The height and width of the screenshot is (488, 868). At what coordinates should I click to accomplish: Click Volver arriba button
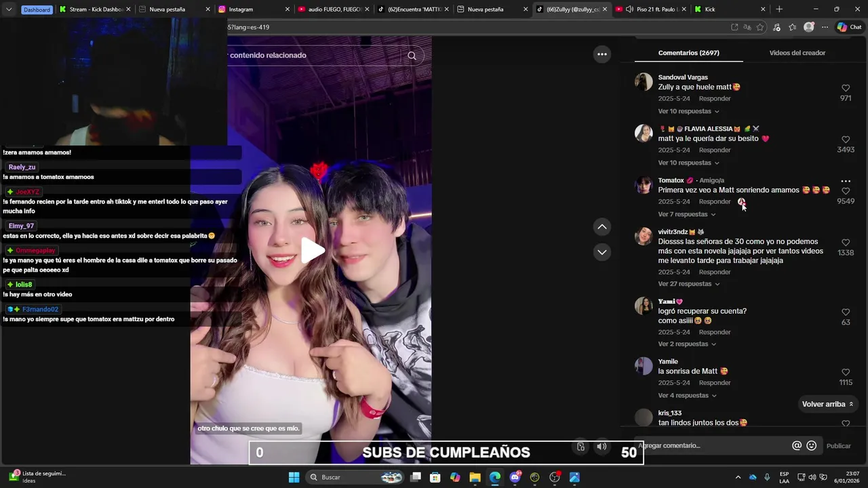827,404
